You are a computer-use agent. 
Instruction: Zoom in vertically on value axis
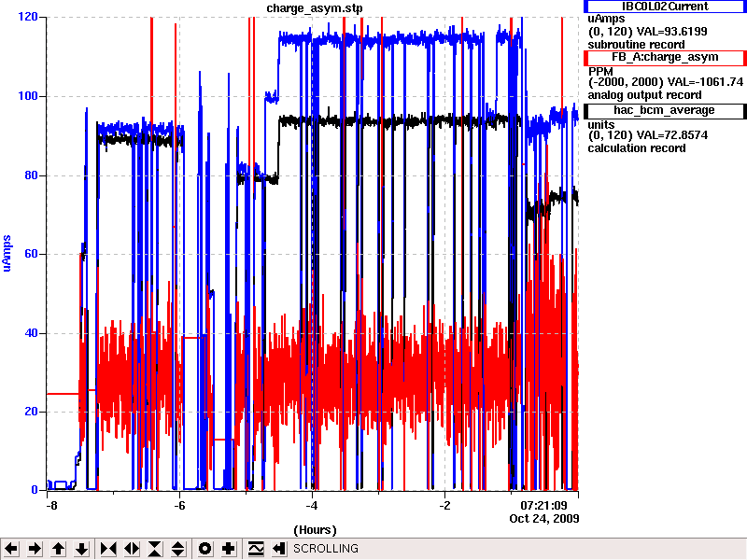tap(155, 549)
